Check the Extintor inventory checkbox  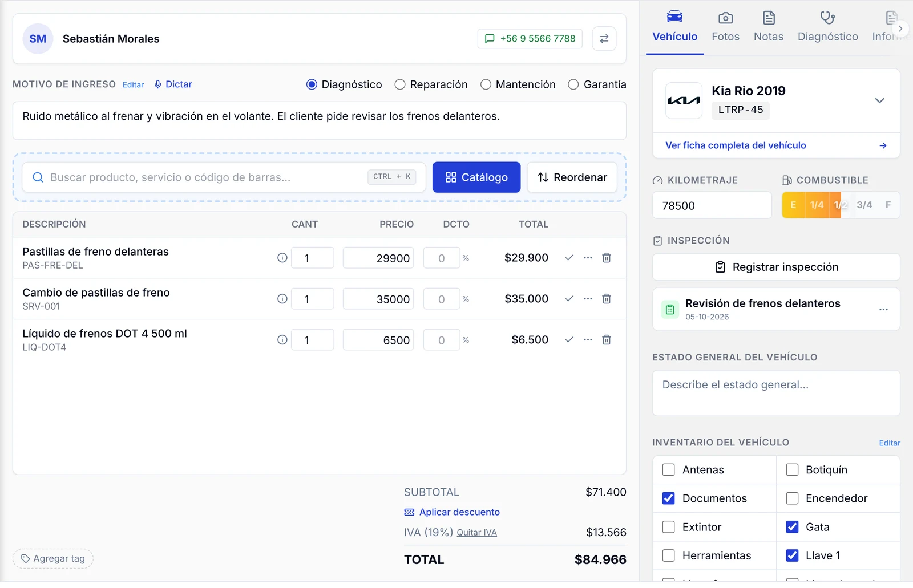[x=668, y=527]
